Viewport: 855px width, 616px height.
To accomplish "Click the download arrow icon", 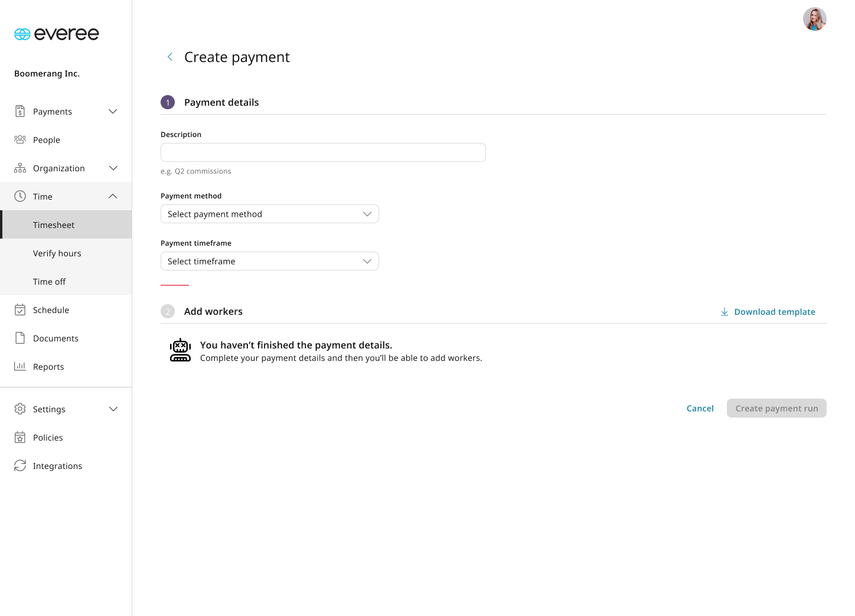I will (x=724, y=312).
